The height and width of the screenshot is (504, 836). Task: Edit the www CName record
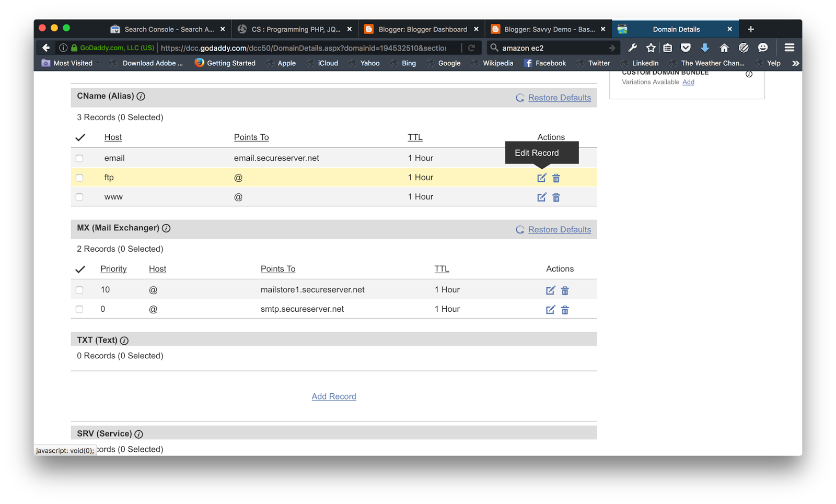tap(541, 197)
